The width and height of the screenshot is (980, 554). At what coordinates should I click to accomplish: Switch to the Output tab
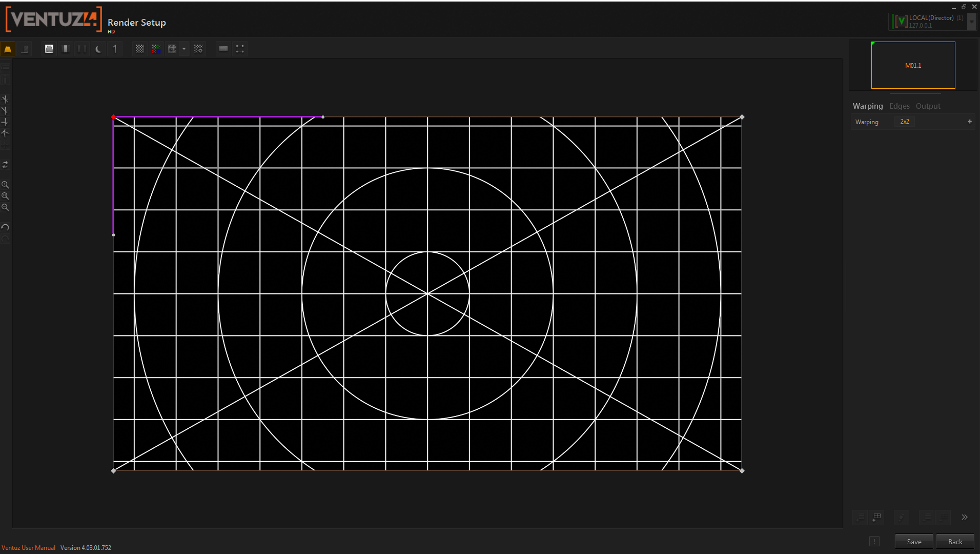[928, 106]
